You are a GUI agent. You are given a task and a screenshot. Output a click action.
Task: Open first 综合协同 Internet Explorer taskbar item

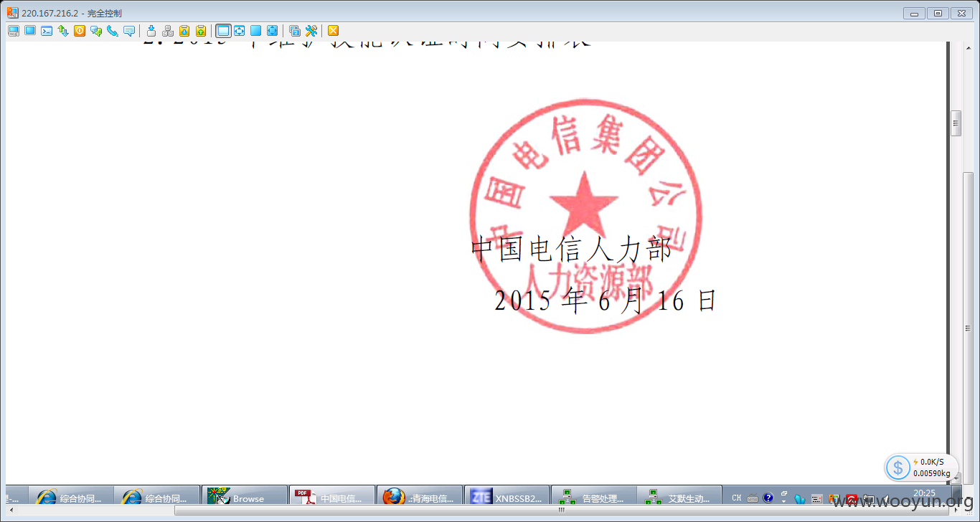[x=71, y=497]
